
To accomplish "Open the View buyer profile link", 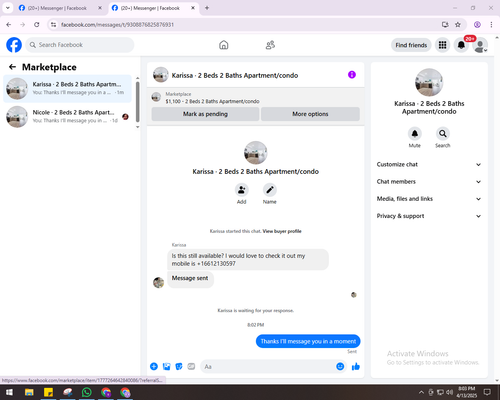I will coord(282,231).
